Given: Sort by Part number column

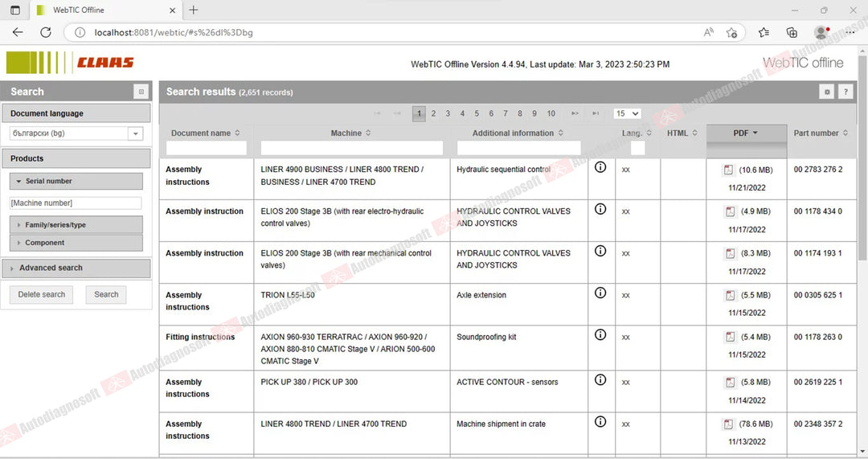Looking at the screenshot, I should tap(821, 133).
